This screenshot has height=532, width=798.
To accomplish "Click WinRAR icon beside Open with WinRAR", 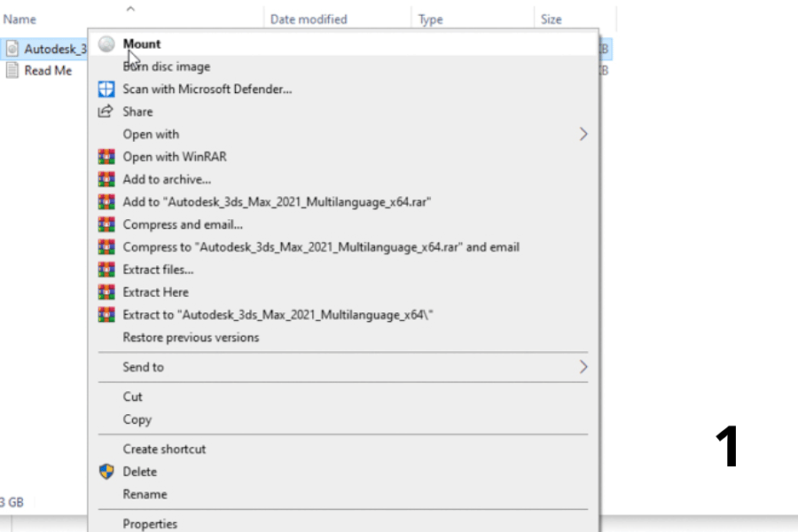I will click(x=106, y=157).
